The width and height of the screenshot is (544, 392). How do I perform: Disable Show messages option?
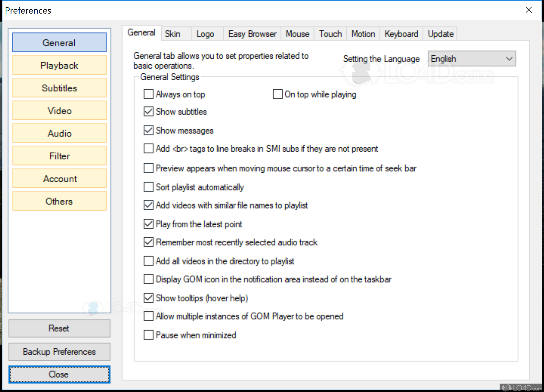click(x=148, y=130)
